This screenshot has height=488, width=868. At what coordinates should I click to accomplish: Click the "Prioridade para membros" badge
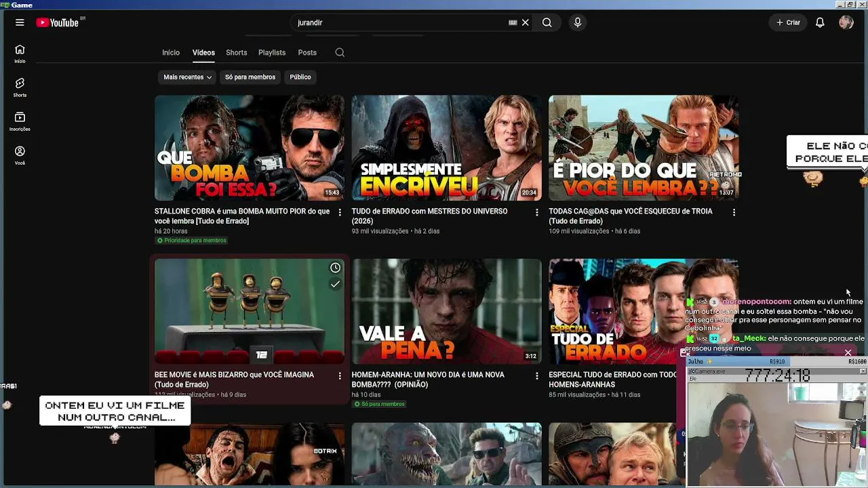pos(191,241)
